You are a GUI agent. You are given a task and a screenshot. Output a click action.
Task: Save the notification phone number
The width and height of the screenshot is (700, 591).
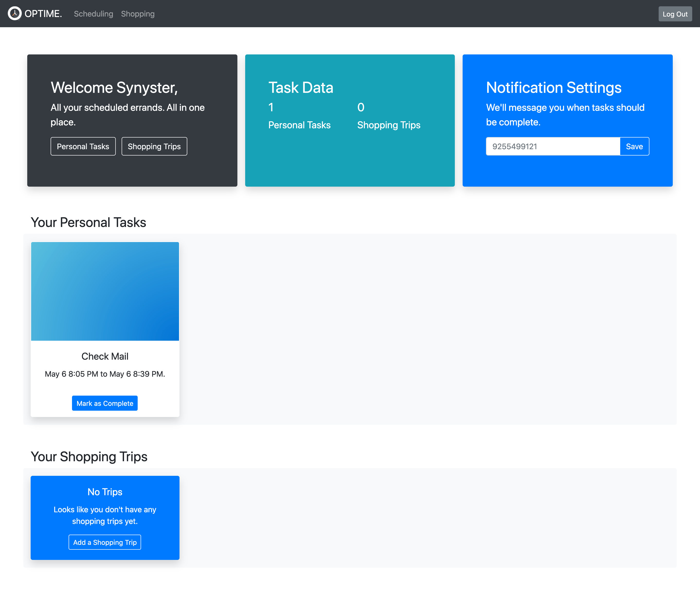(634, 146)
